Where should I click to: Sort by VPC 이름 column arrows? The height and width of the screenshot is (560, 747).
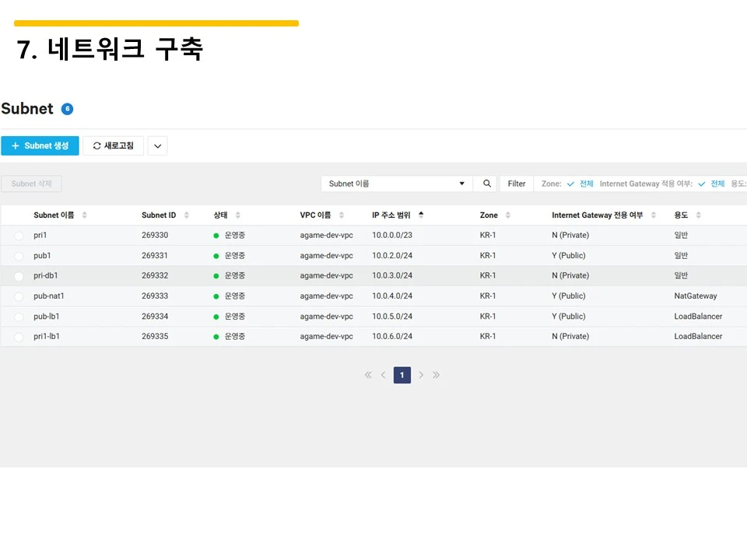coord(342,215)
